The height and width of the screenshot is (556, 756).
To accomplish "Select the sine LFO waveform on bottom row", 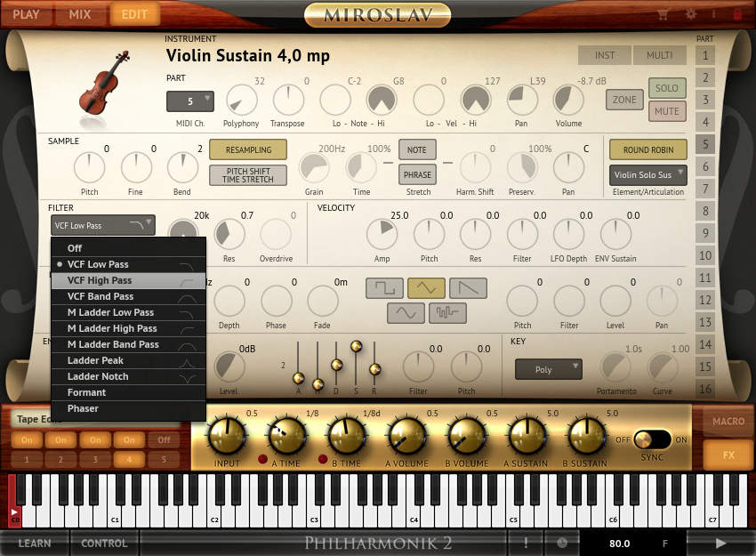I will 405,313.
